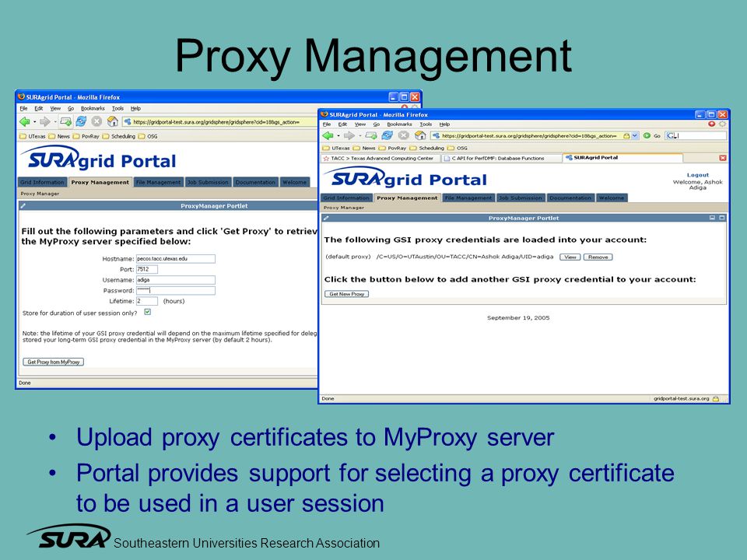The height and width of the screenshot is (560, 747).
Task: Click Password input field
Action: (175, 290)
